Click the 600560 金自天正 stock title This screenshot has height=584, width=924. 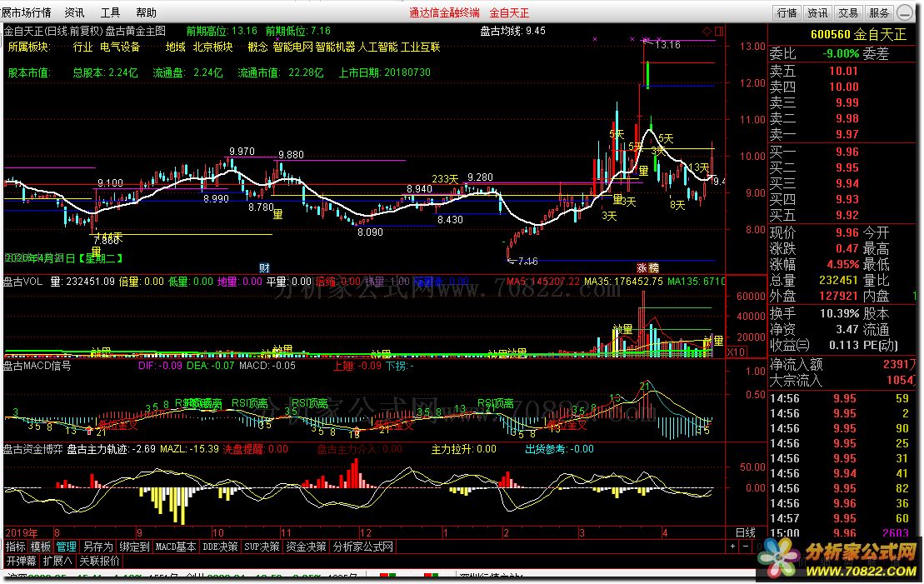(x=858, y=35)
